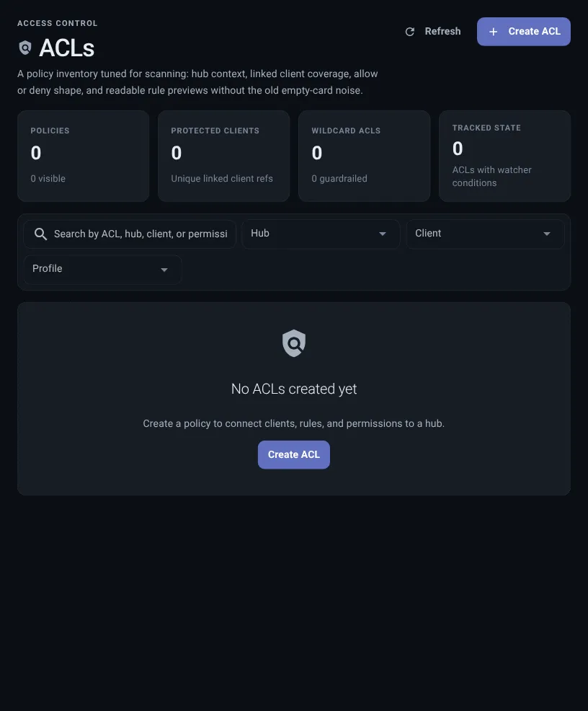Open the Hub dropdown

pos(321,233)
